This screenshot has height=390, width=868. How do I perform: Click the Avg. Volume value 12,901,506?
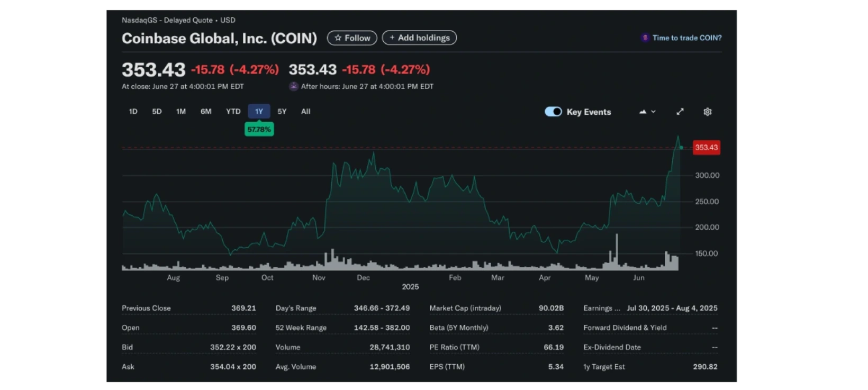tap(390, 367)
